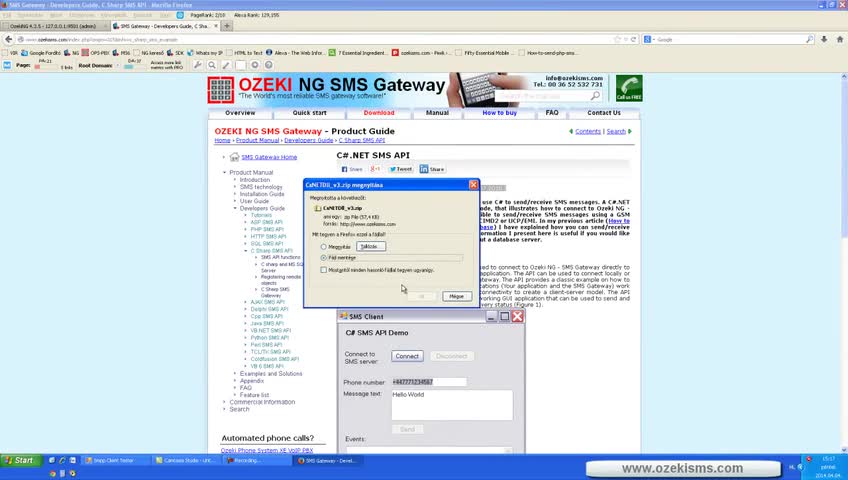Click the pencil icon in SEO toolbar
The width and height of the screenshot is (848, 480).
click(226, 65)
